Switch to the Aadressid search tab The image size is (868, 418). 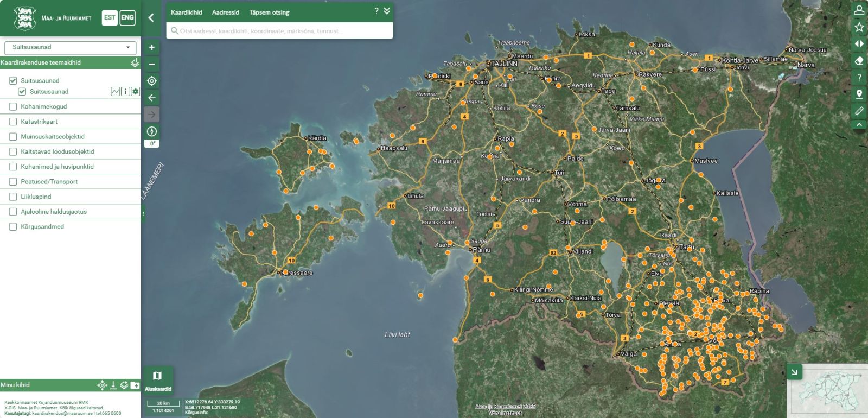(225, 12)
